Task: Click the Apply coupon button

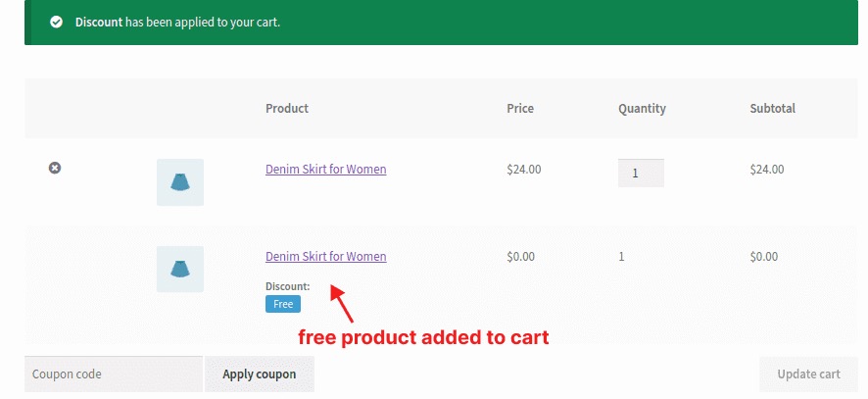Action: (x=259, y=374)
